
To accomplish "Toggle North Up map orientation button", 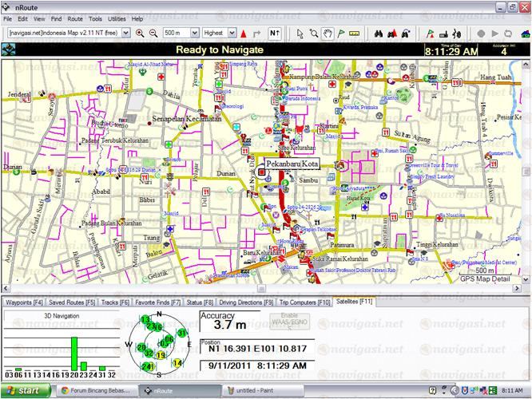I will click(274, 34).
